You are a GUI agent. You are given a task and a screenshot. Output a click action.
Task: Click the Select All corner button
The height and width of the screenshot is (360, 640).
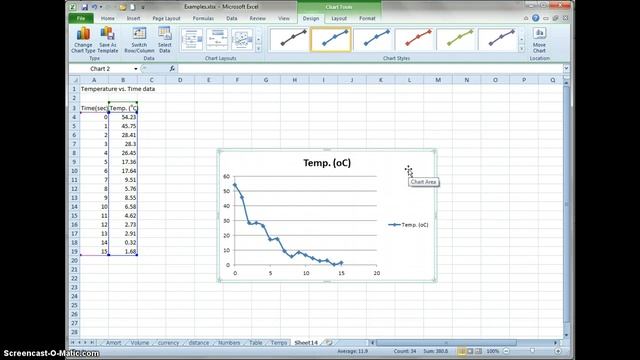tap(74, 80)
